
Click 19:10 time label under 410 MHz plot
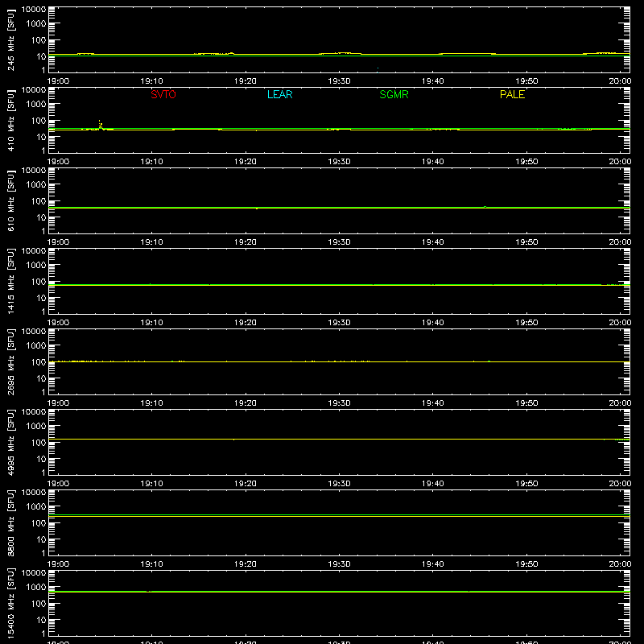(151, 162)
